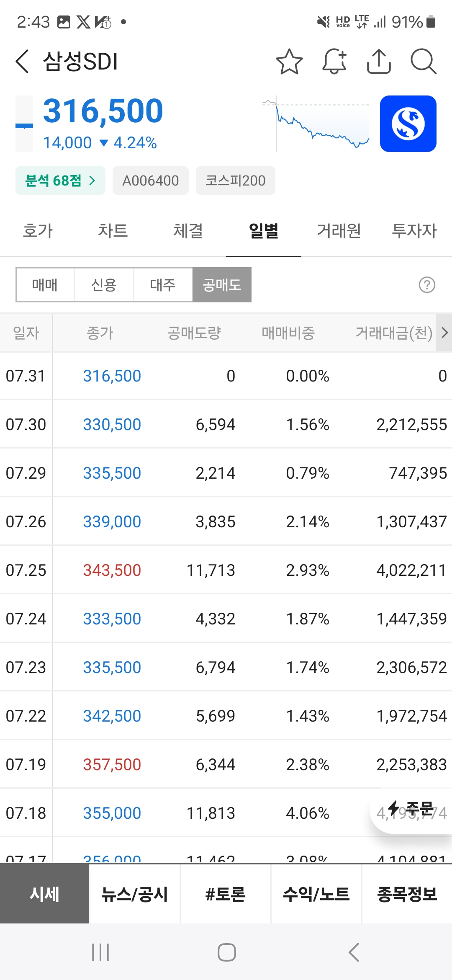The width and height of the screenshot is (452, 980).
Task: Open the 종목정보 bottom tab
Action: tap(407, 894)
